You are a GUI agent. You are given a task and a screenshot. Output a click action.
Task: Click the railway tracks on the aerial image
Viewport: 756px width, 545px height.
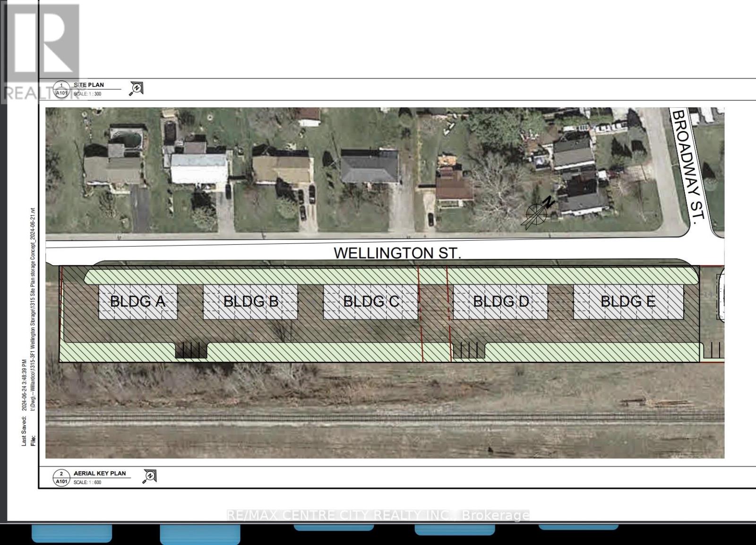click(x=385, y=417)
